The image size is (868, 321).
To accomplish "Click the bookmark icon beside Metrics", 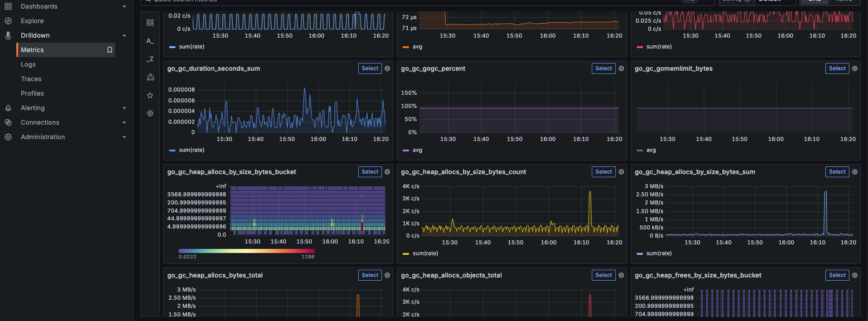I will click(x=109, y=50).
